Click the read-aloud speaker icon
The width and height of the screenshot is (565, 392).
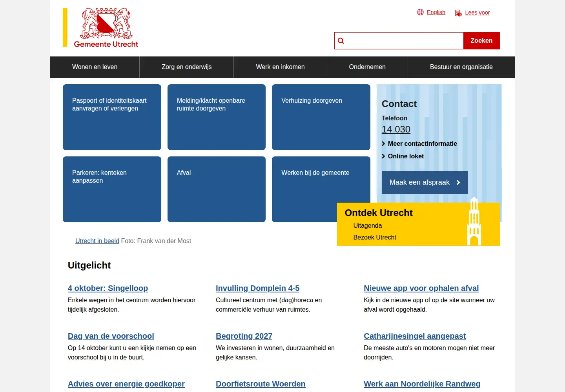458,13
